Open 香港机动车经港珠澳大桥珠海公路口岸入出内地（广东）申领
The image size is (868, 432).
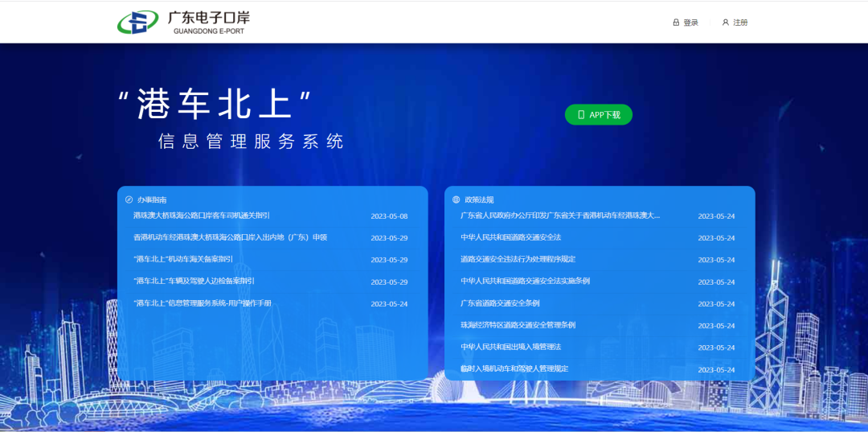point(231,237)
